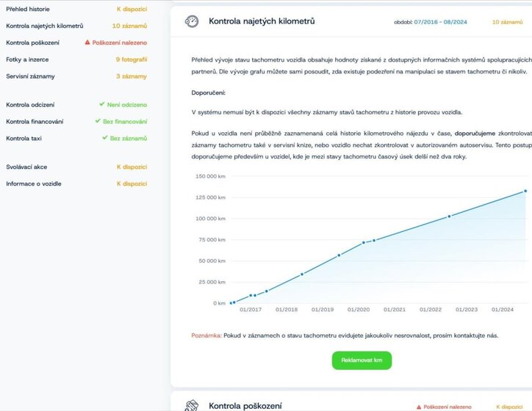Click the odometer icon beside Kontrola najetých kilometrů
Screen dimensions: 532x411
point(192,22)
